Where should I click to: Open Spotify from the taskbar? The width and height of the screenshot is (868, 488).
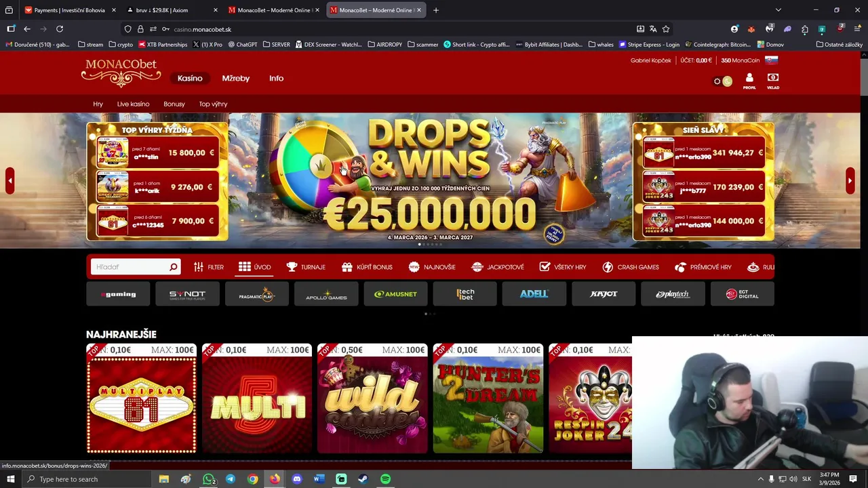(385, 479)
